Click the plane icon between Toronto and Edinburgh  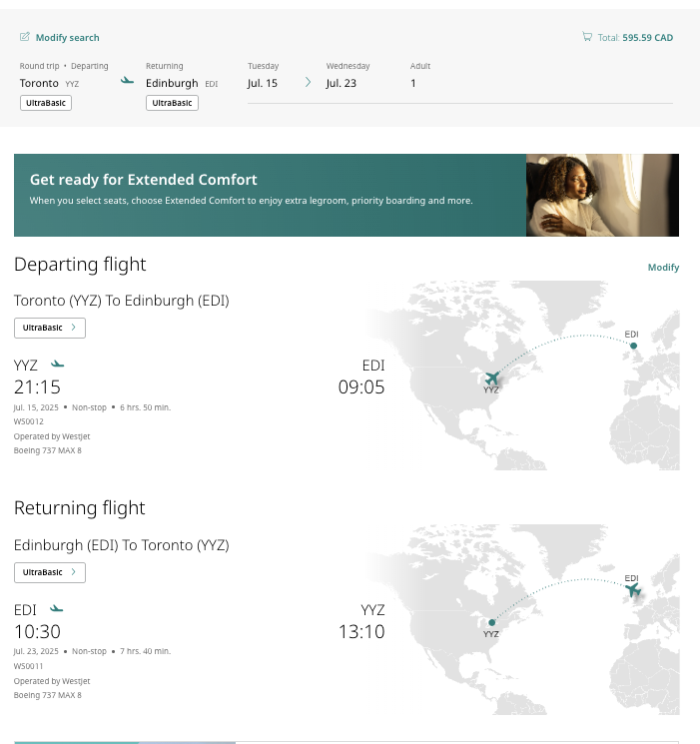(127, 81)
